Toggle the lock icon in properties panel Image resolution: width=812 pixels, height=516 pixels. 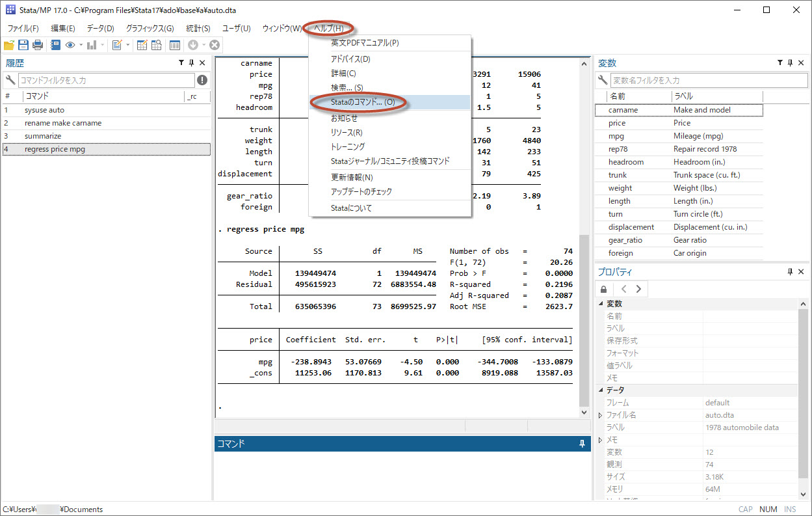(x=604, y=289)
